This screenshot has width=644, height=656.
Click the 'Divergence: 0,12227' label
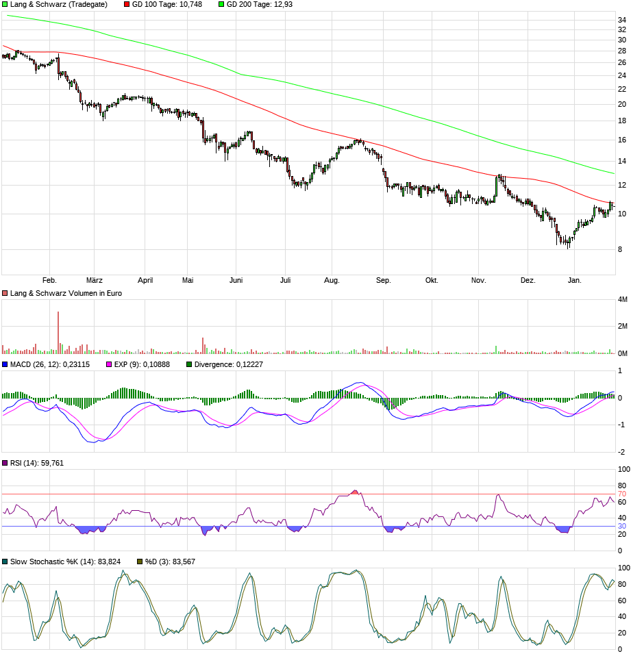229,365
